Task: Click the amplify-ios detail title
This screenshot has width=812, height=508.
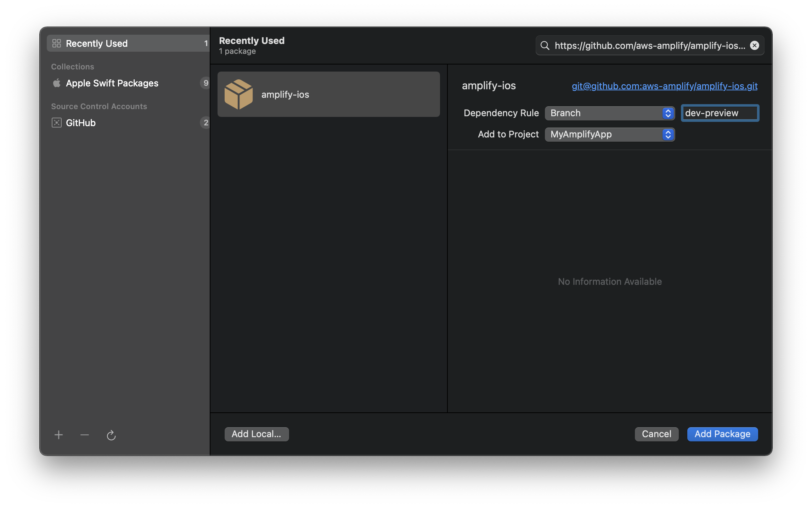Action: [489, 86]
